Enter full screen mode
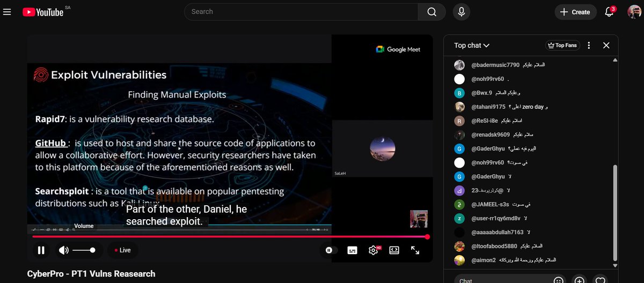Screen dimensions: 644x283 (415, 250)
